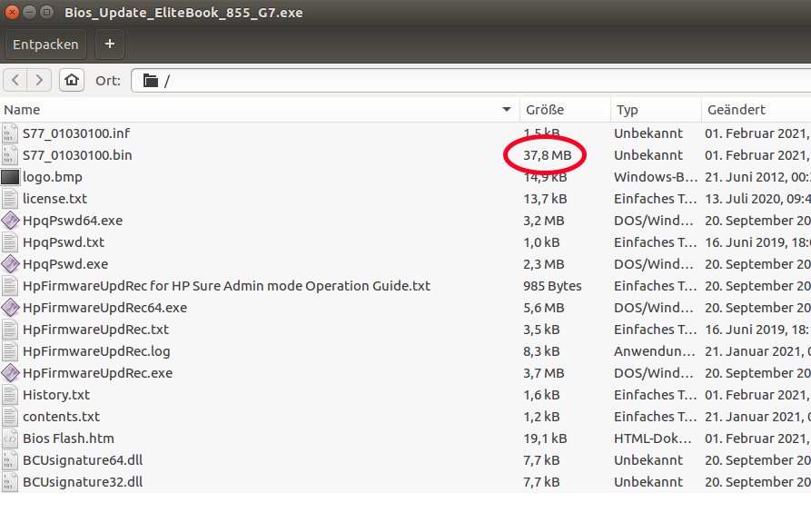
Task: Go to the home location icon
Action: (72, 80)
